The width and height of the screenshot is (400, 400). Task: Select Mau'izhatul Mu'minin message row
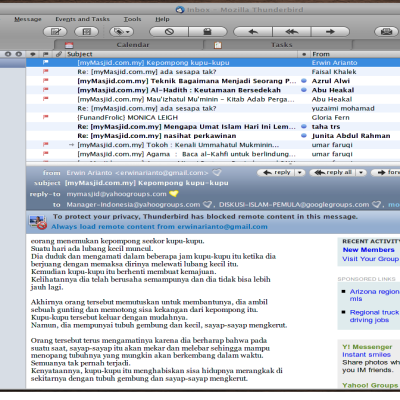pyautogui.click(x=213, y=99)
